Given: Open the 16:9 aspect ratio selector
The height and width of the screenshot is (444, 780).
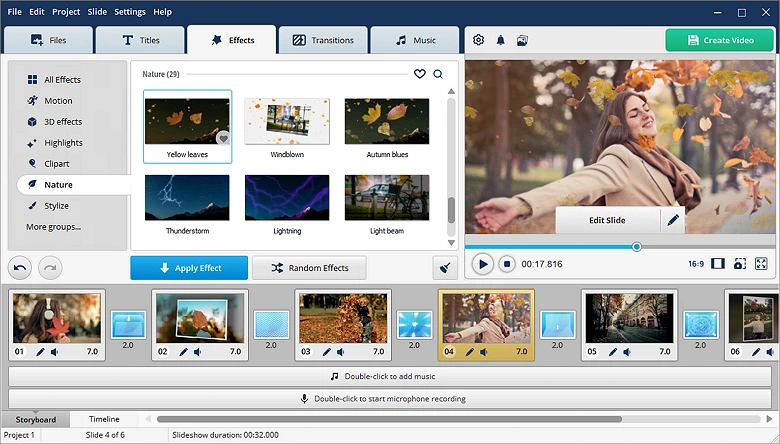Looking at the screenshot, I should coord(696,264).
